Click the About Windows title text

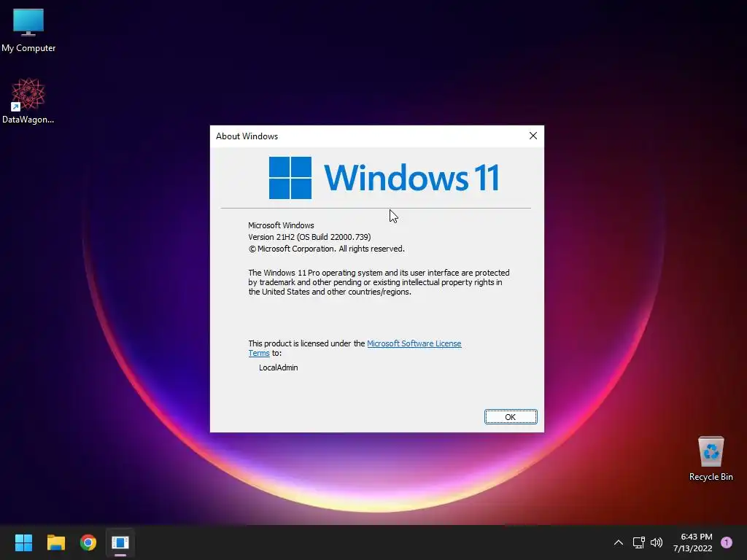click(247, 136)
